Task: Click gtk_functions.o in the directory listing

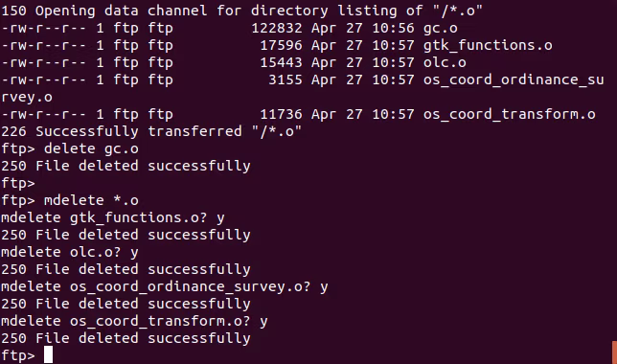Action: pos(488,46)
